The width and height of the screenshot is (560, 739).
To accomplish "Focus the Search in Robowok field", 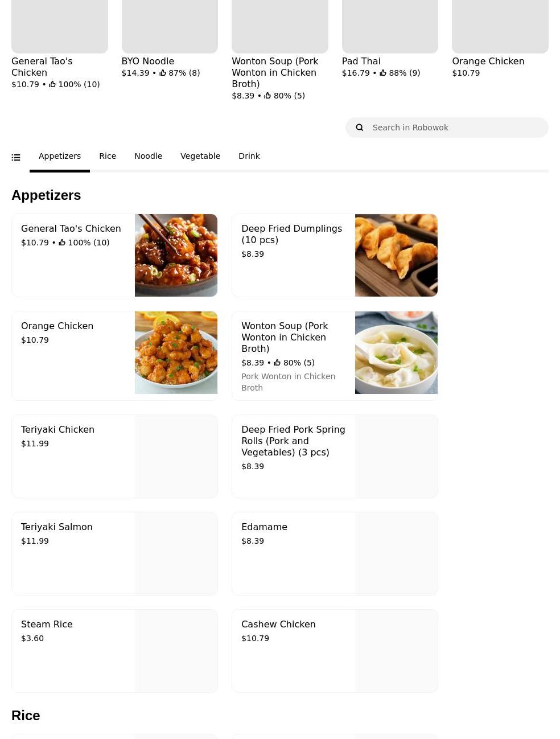I will (455, 128).
